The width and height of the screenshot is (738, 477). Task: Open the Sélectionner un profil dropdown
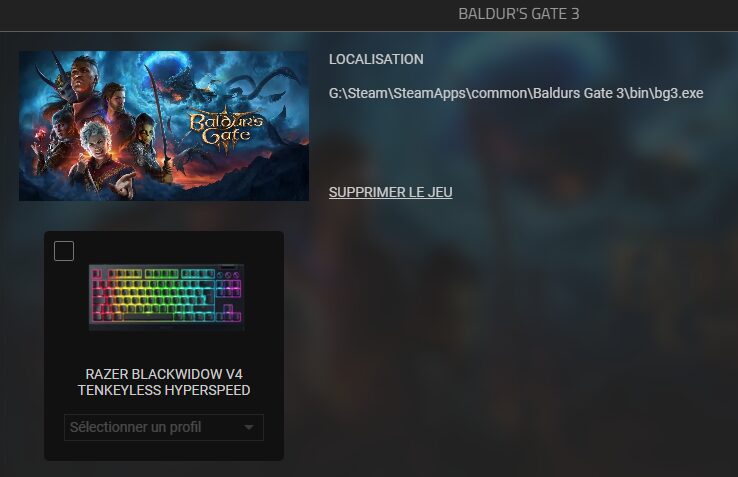point(164,428)
